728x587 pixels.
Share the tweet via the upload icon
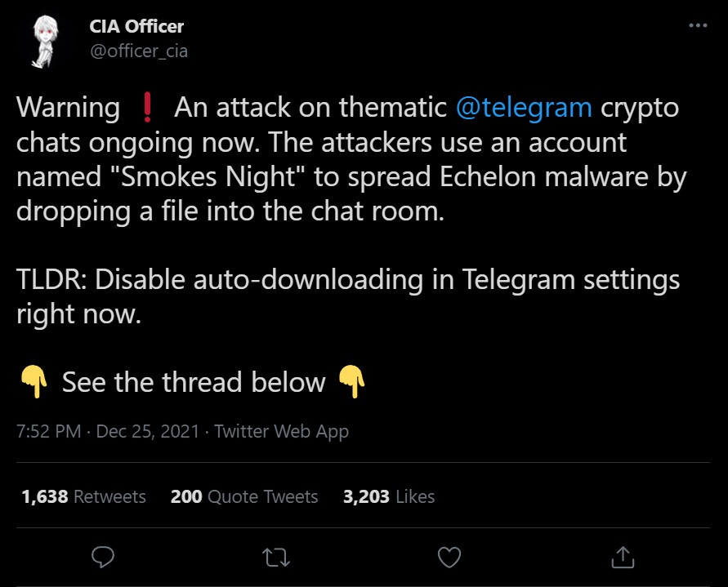622,558
